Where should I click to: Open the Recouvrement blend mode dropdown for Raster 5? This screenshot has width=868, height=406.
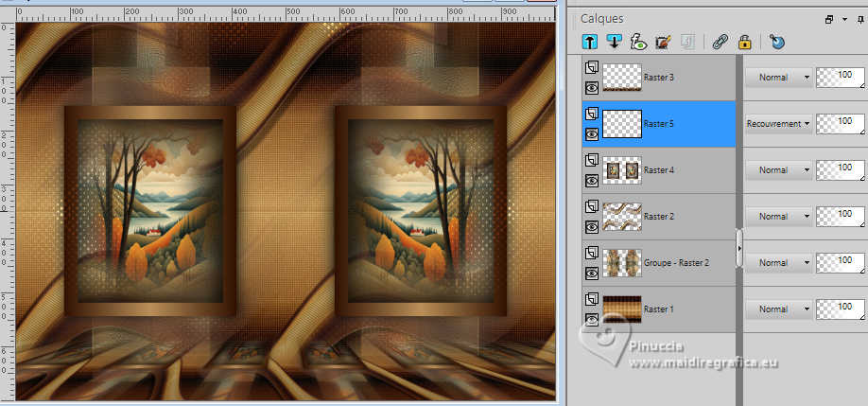[778, 124]
